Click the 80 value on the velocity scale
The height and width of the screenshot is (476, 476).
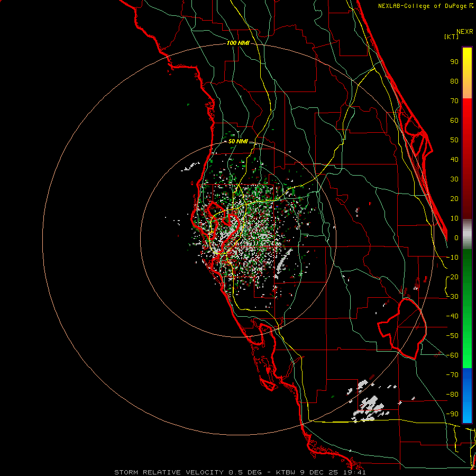pos(454,81)
